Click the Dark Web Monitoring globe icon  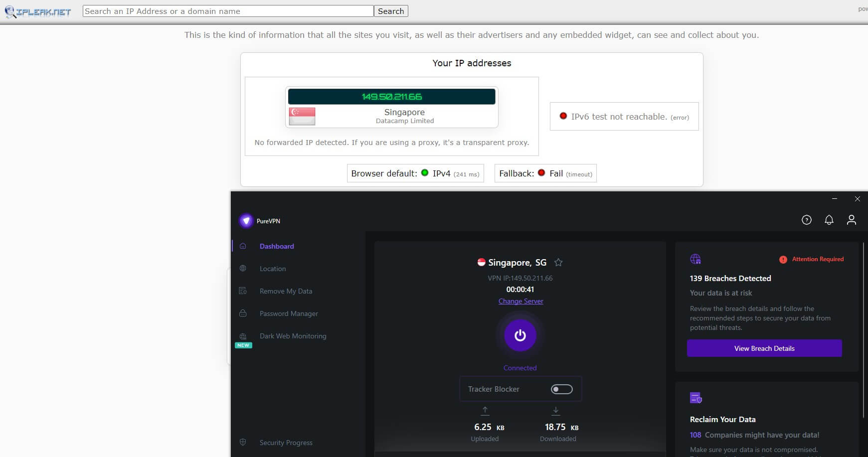pyautogui.click(x=243, y=336)
